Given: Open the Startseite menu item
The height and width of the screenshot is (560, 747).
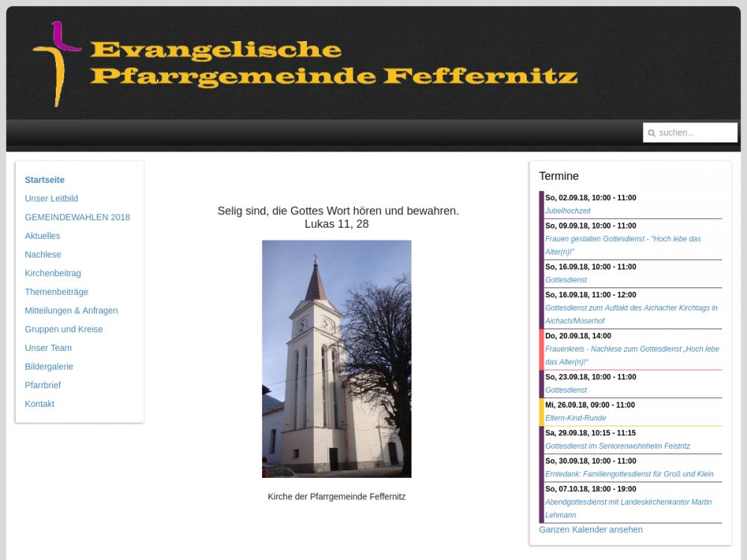Looking at the screenshot, I should (45, 180).
